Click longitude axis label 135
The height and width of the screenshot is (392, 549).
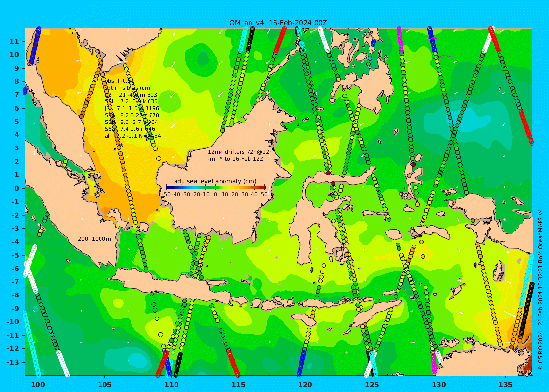click(x=505, y=385)
